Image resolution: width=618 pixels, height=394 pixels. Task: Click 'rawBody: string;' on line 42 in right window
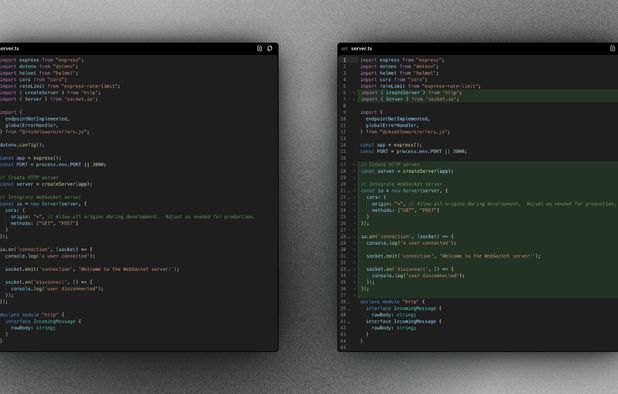click(x=394, y=328)
